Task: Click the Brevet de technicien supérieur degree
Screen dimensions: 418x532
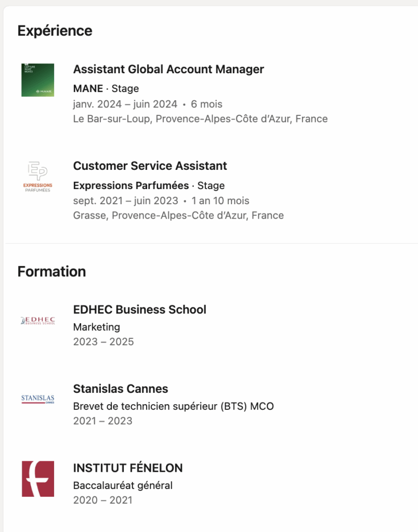Action: click(173, 406)
